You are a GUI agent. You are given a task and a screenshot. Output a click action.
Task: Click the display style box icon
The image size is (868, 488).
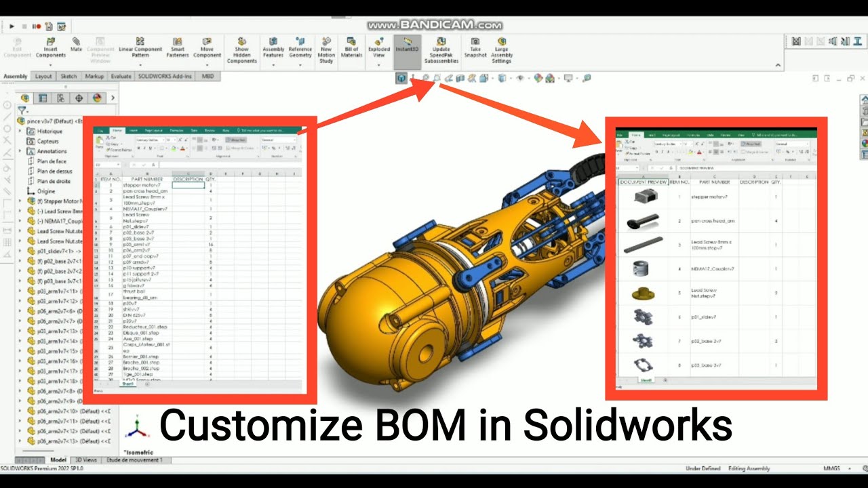pos(500,78)
